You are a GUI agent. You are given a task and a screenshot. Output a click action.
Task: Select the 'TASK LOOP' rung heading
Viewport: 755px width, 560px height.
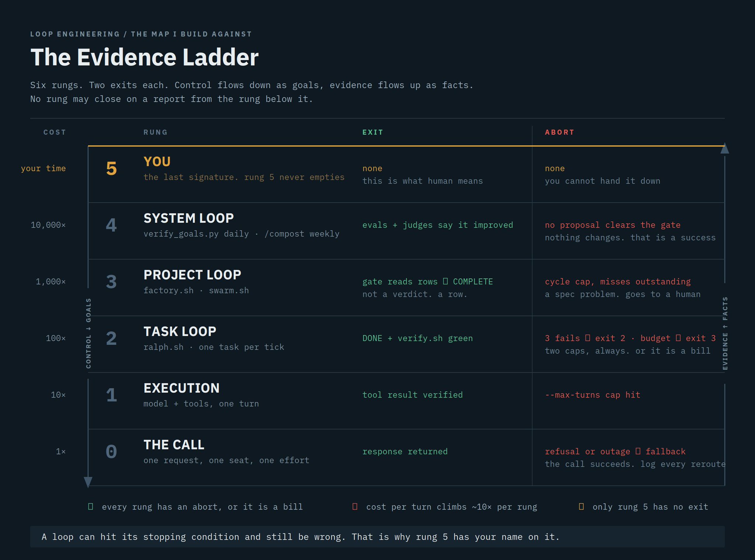pyautogui.click(x=180, y=331)
